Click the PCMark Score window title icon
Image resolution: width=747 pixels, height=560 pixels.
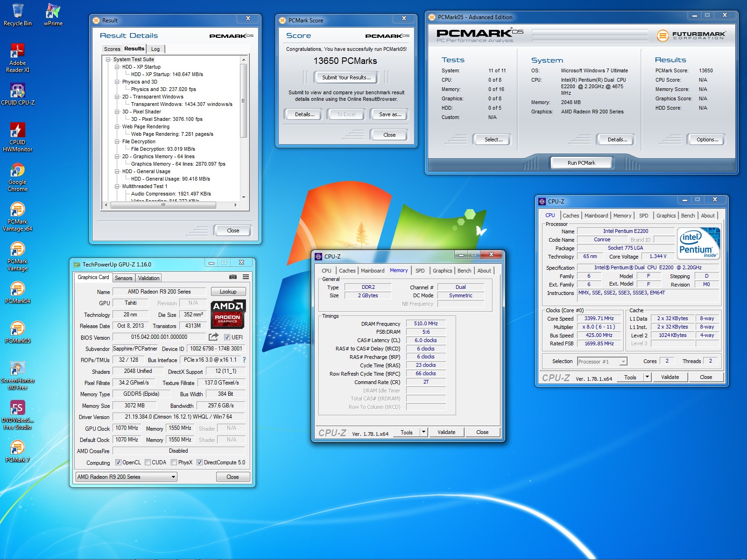click(x=282, y=20)
